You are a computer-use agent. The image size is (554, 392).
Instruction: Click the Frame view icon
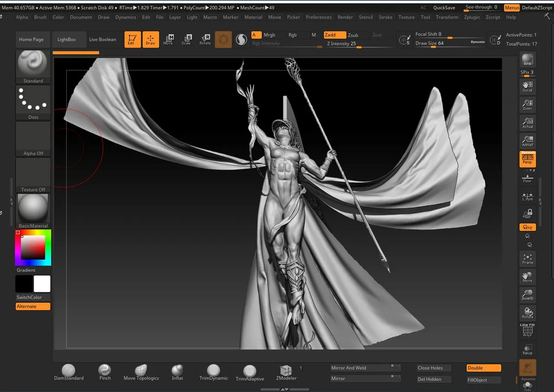(x=528, y=259)
